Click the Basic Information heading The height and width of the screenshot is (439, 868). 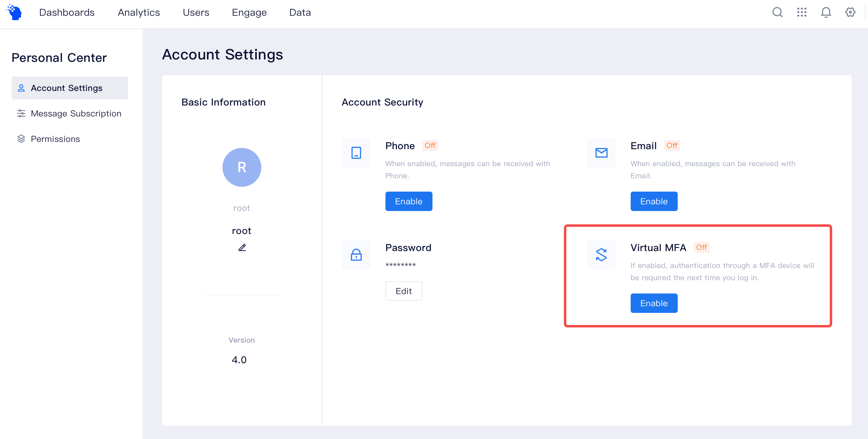223,102
